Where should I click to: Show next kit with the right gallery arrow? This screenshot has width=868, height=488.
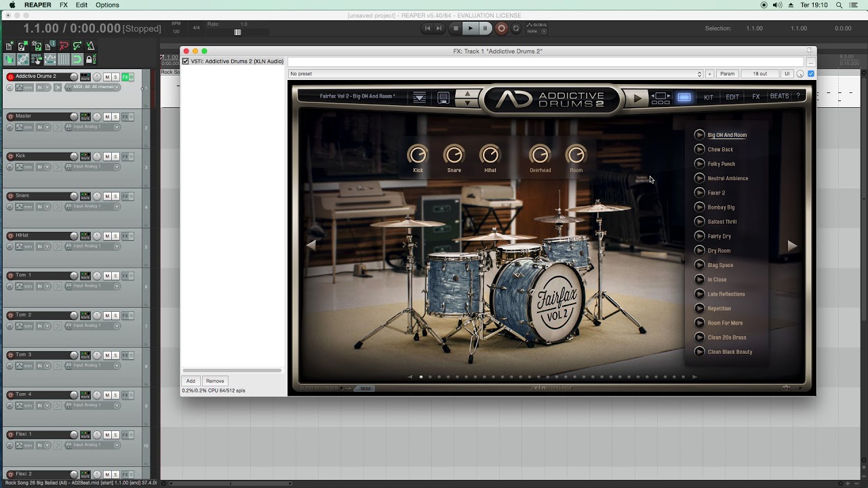point(792,245)
